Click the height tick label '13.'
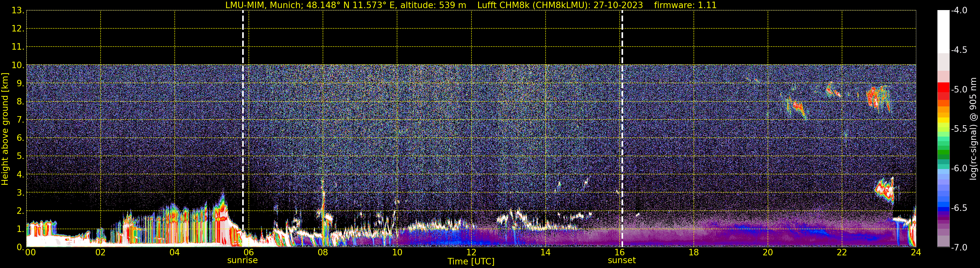The width and height of the screenshot is (980, 268). tap(18, 11)
